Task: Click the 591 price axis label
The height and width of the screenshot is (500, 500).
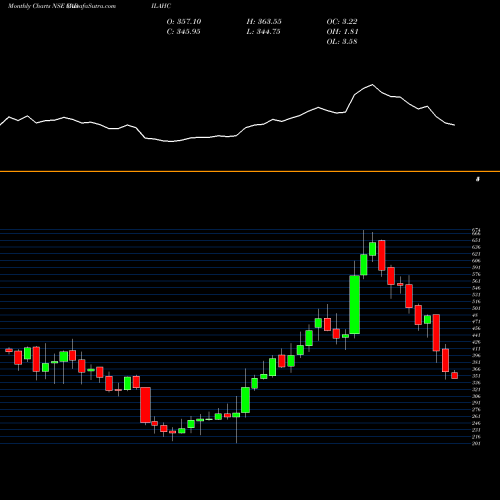Action: click(x=476, y=267)
